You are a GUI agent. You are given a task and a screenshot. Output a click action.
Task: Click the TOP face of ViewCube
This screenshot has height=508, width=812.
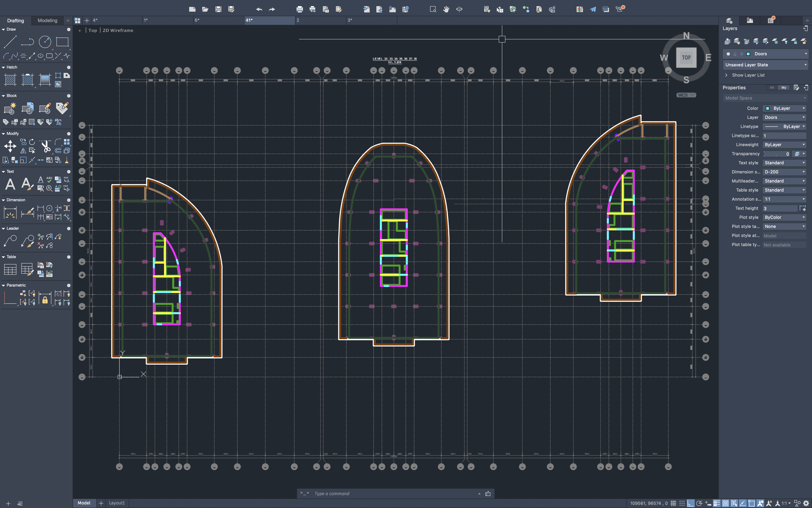click(686, 57)
